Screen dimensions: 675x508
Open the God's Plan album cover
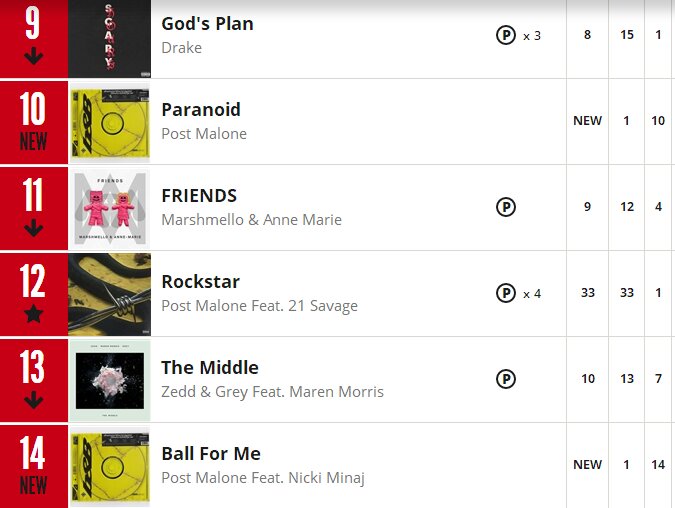[110, 38]
